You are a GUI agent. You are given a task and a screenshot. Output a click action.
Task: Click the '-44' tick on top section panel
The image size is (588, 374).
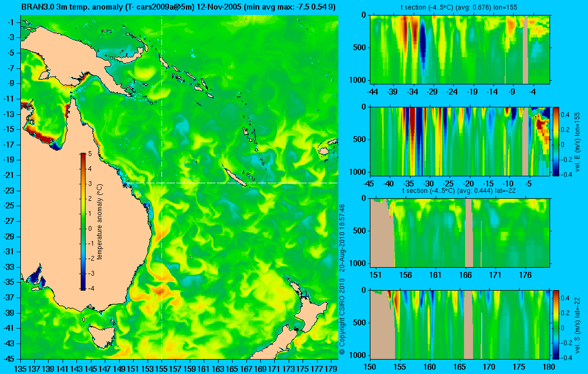[x=373, y=92]
